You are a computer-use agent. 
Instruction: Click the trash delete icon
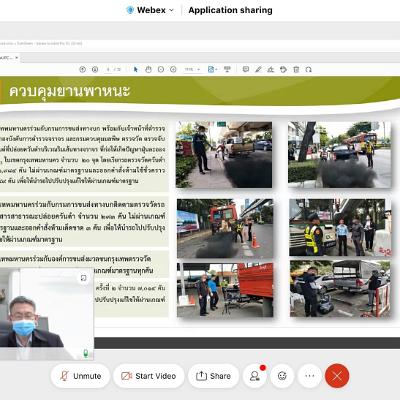[296, 69]
